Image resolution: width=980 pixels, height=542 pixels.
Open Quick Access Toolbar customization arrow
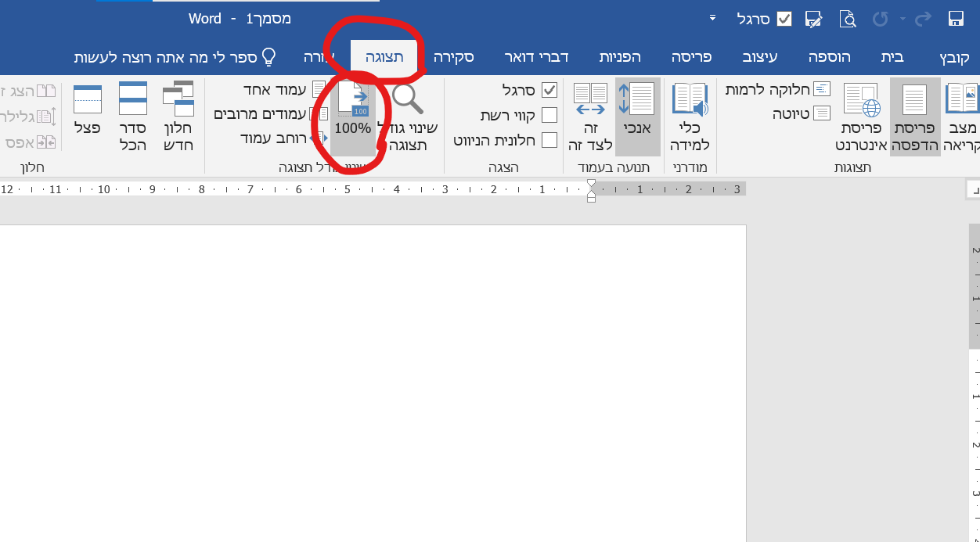coord(712,17)
